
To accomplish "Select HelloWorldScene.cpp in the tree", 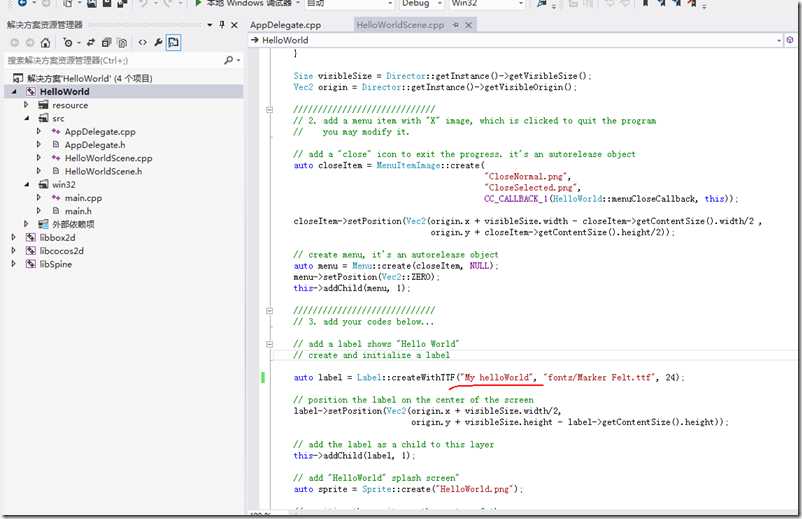I will point(108,158).
